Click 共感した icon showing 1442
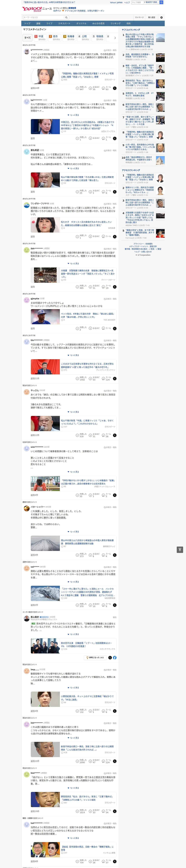The image size is (186, 868). click(77, 378)
